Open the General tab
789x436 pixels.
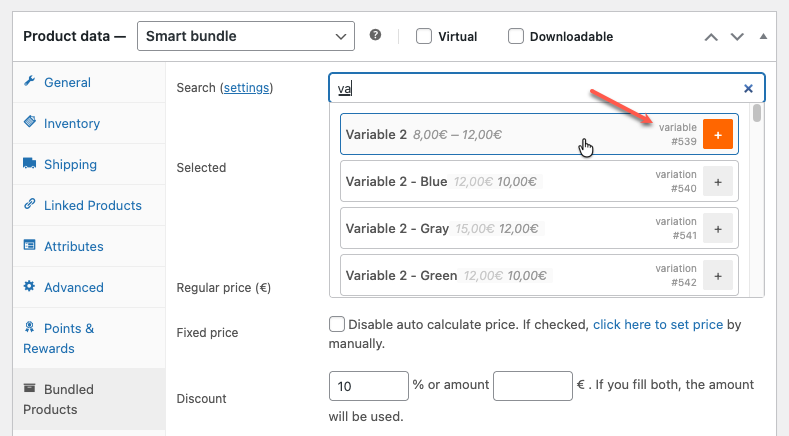click(89, 82)
